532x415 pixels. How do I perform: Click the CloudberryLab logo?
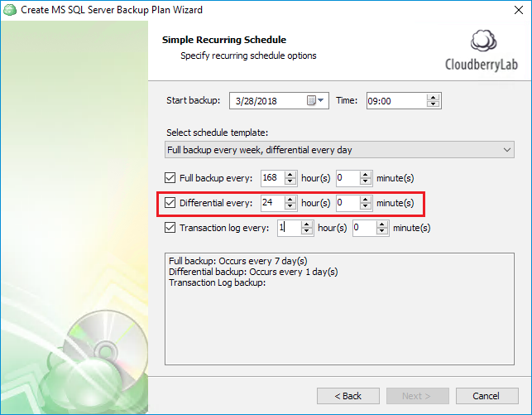[482, 51]
